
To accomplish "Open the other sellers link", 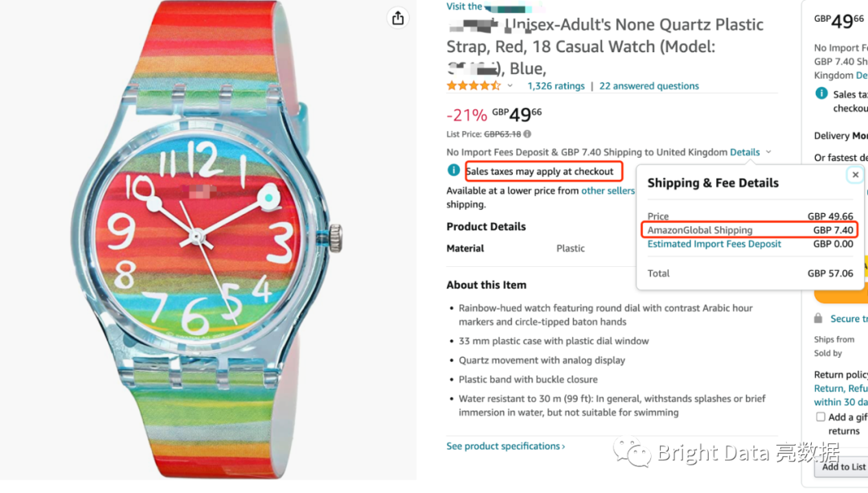I will point(608,191).
